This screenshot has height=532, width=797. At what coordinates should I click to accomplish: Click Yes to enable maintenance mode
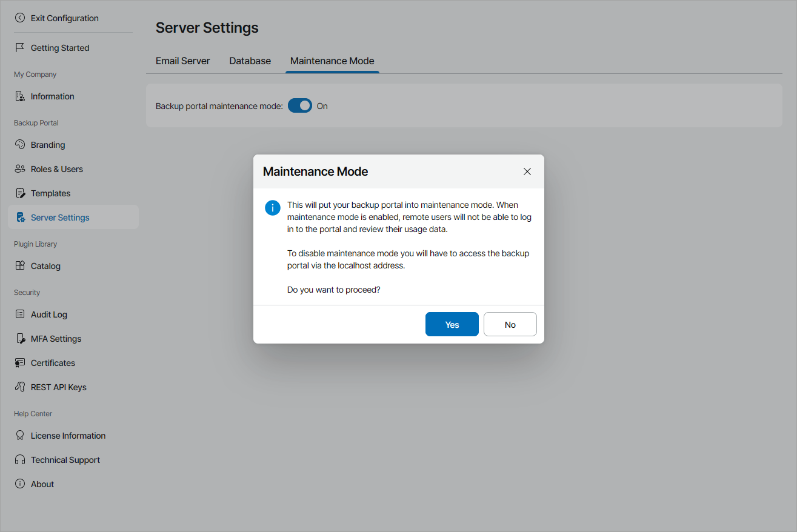452,324
